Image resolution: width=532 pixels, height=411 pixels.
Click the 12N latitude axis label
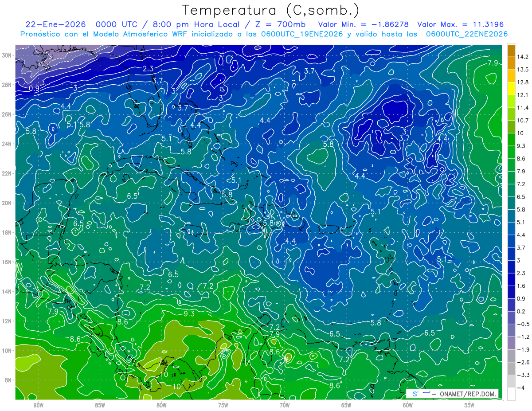[x=8, y=321]
